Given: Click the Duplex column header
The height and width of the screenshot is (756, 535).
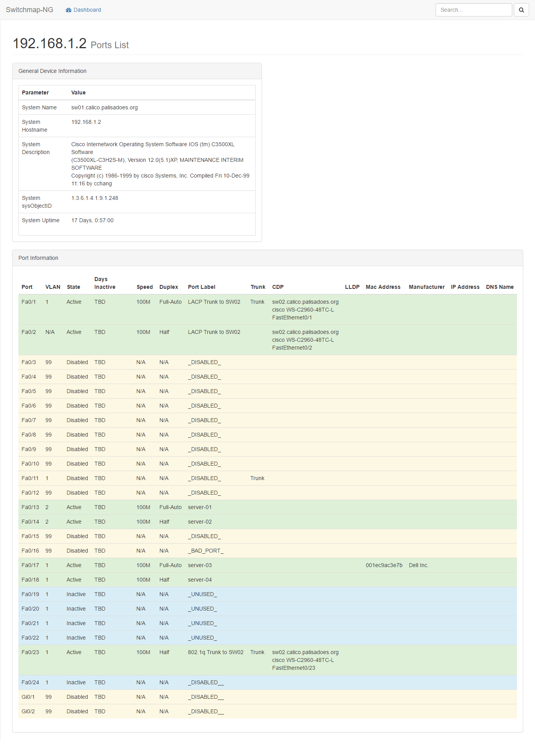Looking at the screenshot, I should 169,287.
